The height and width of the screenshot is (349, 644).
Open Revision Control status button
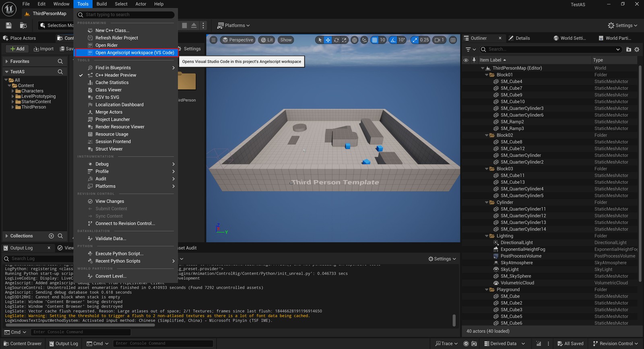click(615, 343)
